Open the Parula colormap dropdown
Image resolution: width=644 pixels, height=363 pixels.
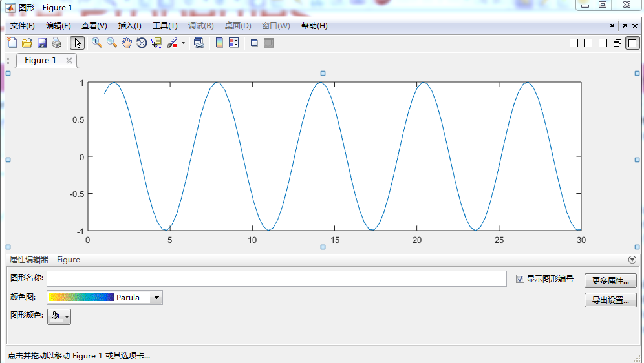click(x=156, y=298)
